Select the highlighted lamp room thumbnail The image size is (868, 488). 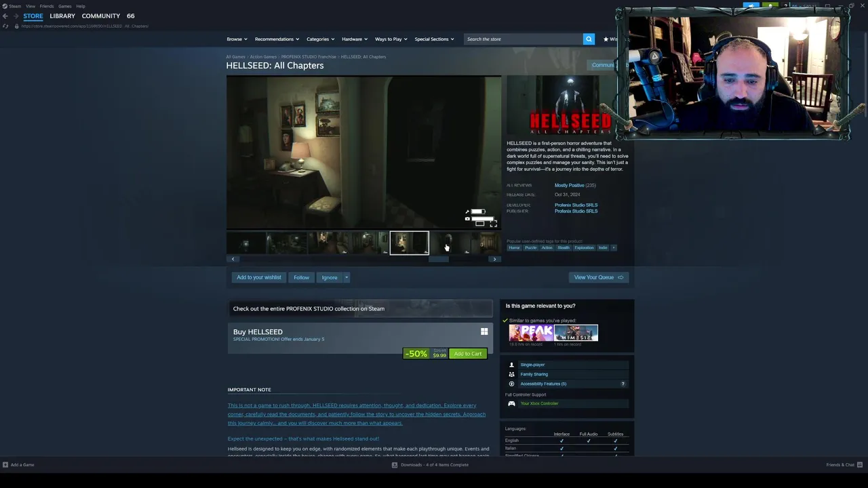pyautogui.click(x=410, y=243)
